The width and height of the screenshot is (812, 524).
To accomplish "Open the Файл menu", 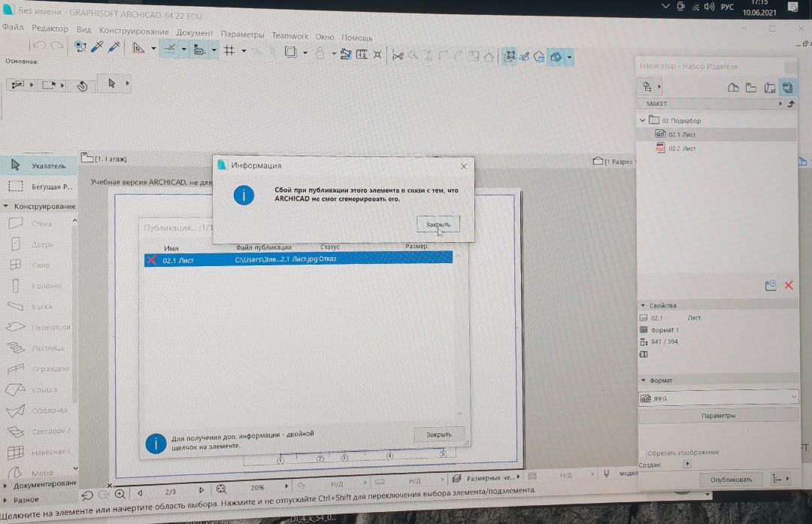I will [13, 27].
